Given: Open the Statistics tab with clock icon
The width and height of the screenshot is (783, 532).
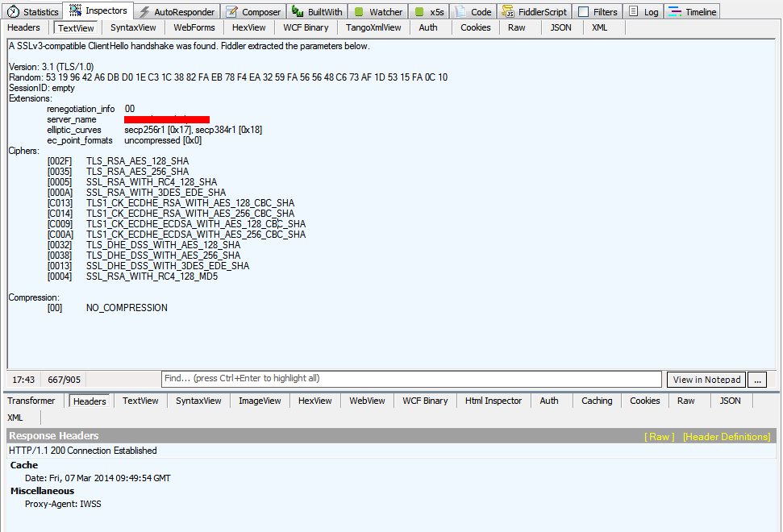Looking at the screenshot, I should pos(33,12).
